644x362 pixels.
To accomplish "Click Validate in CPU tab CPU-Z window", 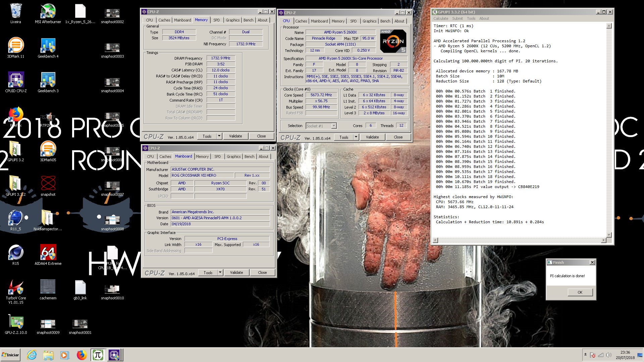I will coord(372,137).
